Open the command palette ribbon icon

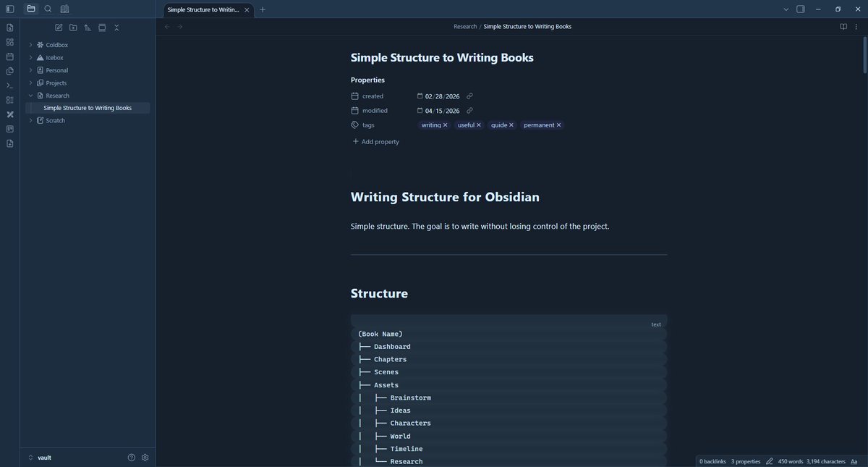(x=10, y=85)
